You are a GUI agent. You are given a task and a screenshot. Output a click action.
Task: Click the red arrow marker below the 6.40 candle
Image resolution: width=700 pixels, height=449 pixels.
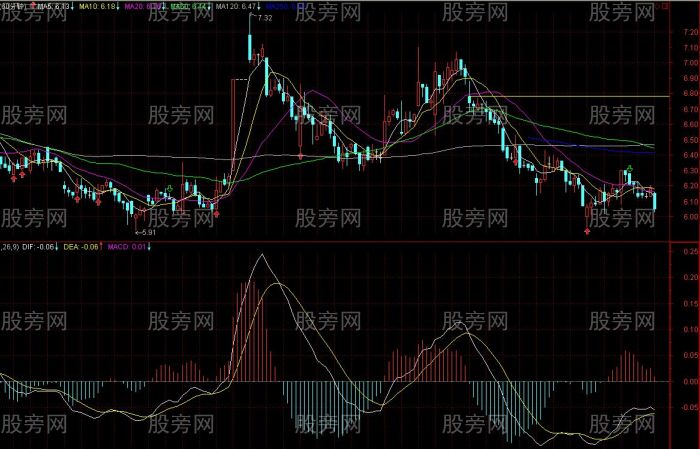click(300, 156)
